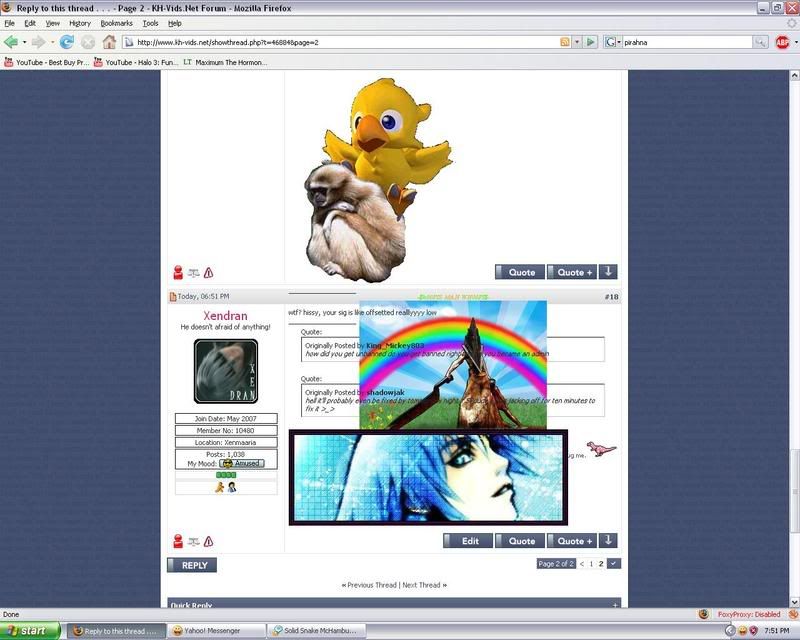The width and height of the screenshot is (800, 640).
Task: Click the vertical scrollbar down arrow
Action: coord(794,602)
